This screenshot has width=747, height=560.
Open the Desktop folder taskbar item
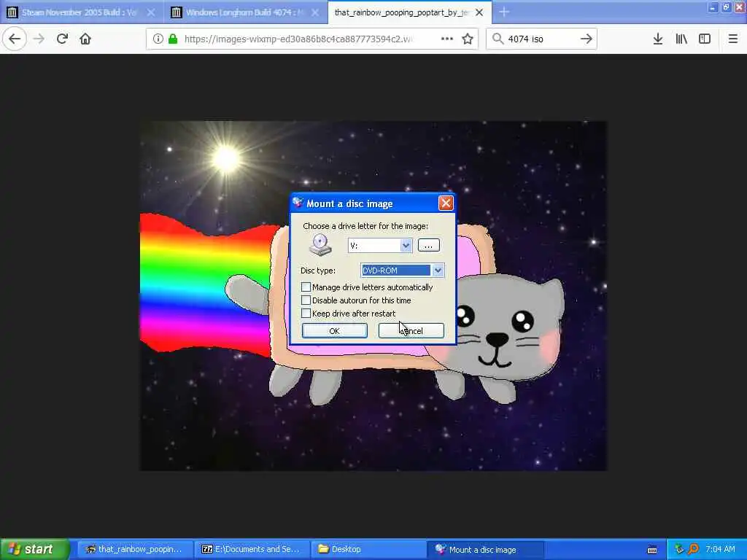pos(368,550)
